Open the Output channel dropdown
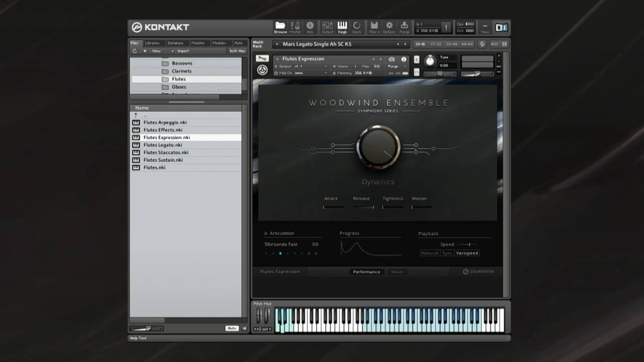The width and height of the screenshot is (644, 362). 301,66
